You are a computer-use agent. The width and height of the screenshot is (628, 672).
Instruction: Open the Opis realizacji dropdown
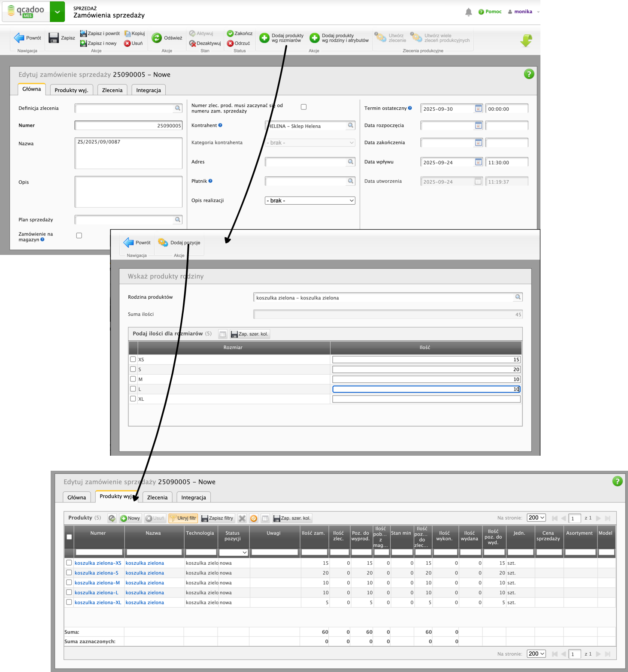coord(310,200)
